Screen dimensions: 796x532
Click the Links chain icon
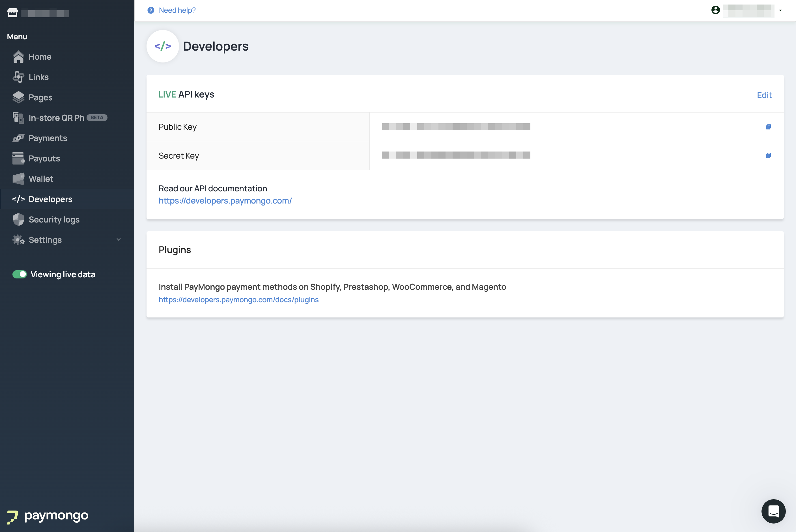[x=18, y=77]
